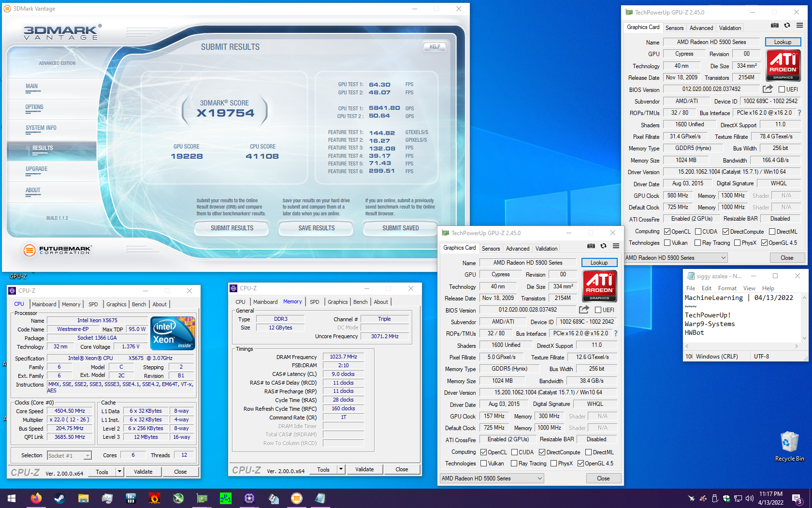
Task: Click the screenshot camera icon in upper GPU-Z window
Action: click(x=774, y=25)
